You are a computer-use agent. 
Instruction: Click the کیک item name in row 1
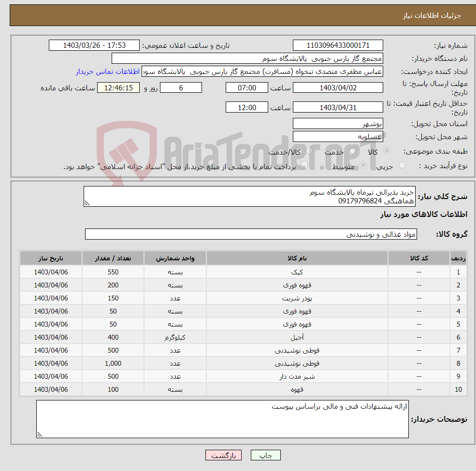tap(297, 272)
